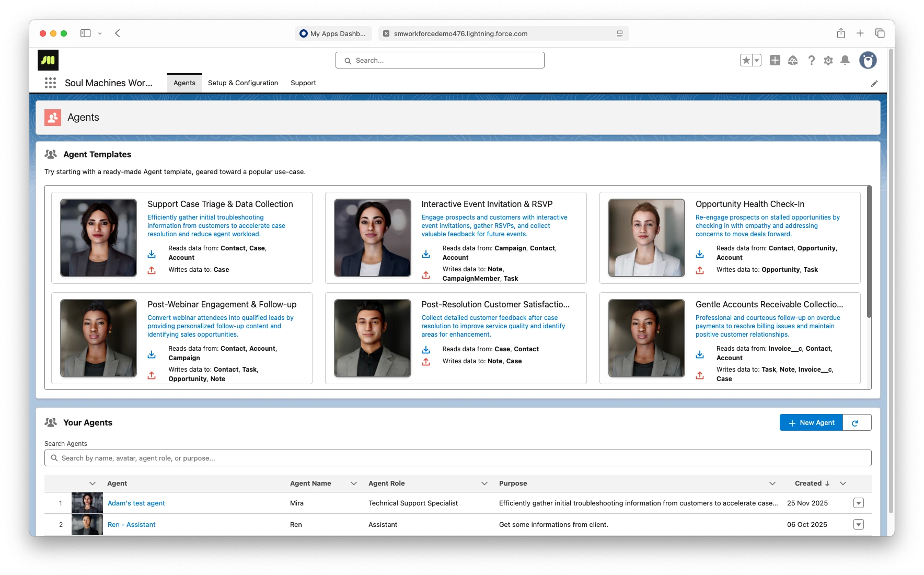Image resolution: width=924 pixels, height=575 pixels.
Task: Click write-data icon on Opportunity Health Check-In card
Action: (700, 270)
